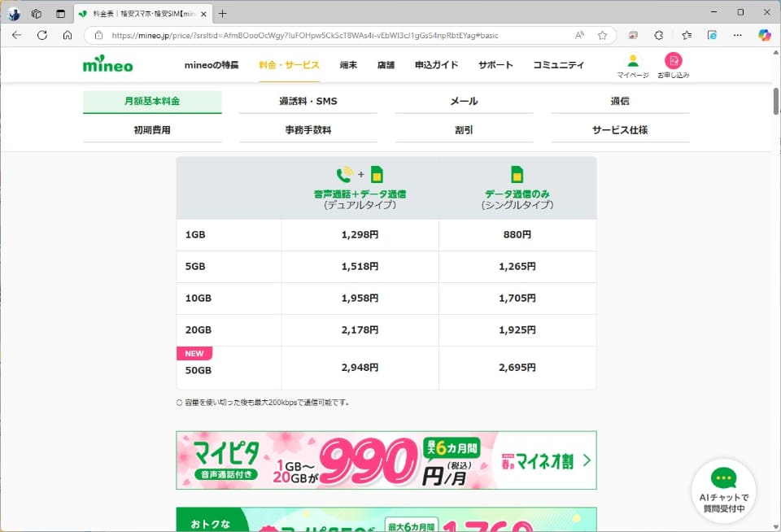
Task: Click the site info lock icon
Action: (98, 35)
